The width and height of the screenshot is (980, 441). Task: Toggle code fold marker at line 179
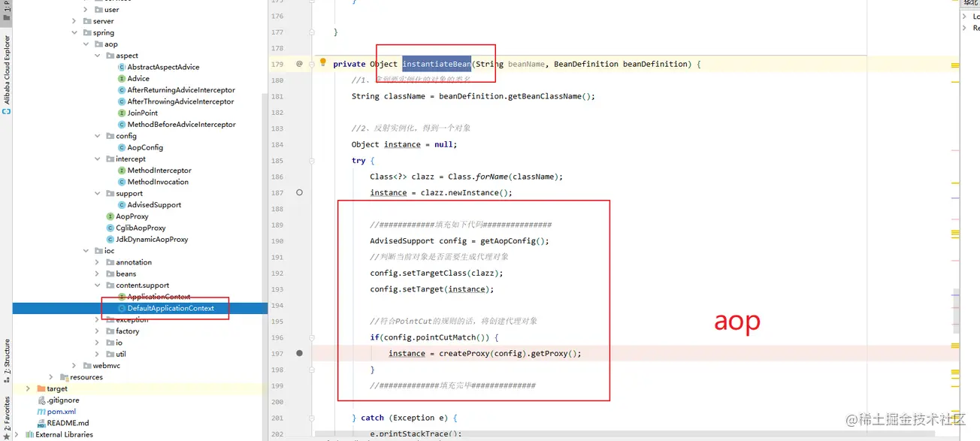313,64
